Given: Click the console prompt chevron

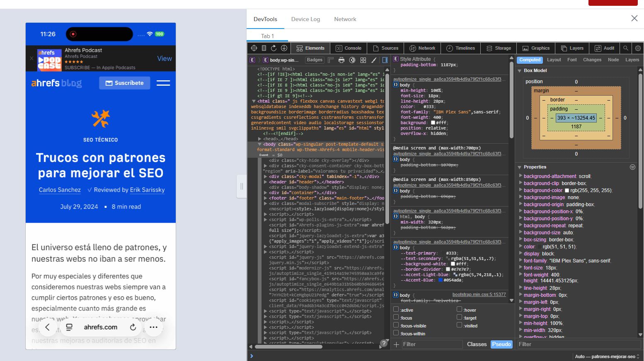Looking at the screenshot, I should pos(252,356).
